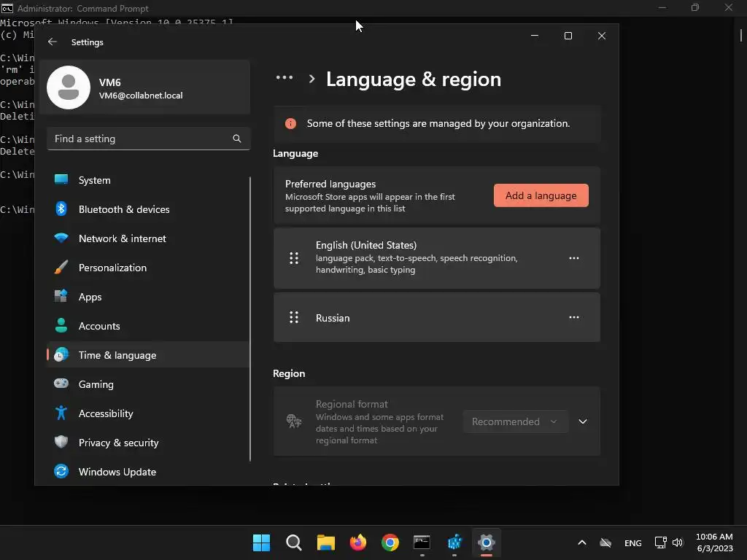
Task: Switch to Command Prompt taskbar icon
Action: point(422,542)
